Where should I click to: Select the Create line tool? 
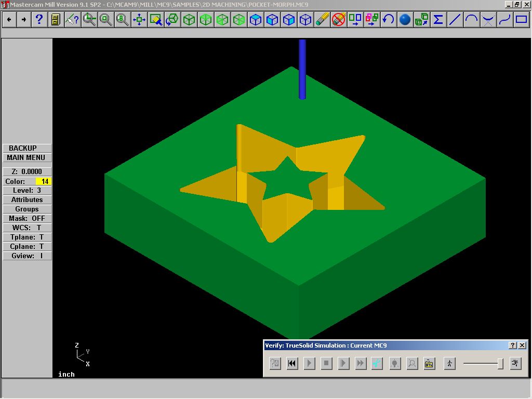click(x=455, y=20)
